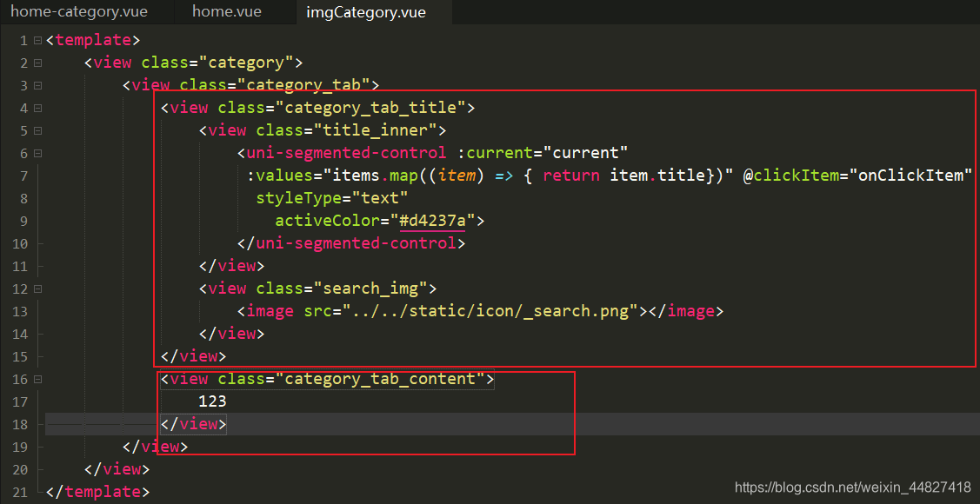Collapse title_inner fold on line 5
Image resolution: width=980 pixels, height=504 pixels.
(37, 131)
